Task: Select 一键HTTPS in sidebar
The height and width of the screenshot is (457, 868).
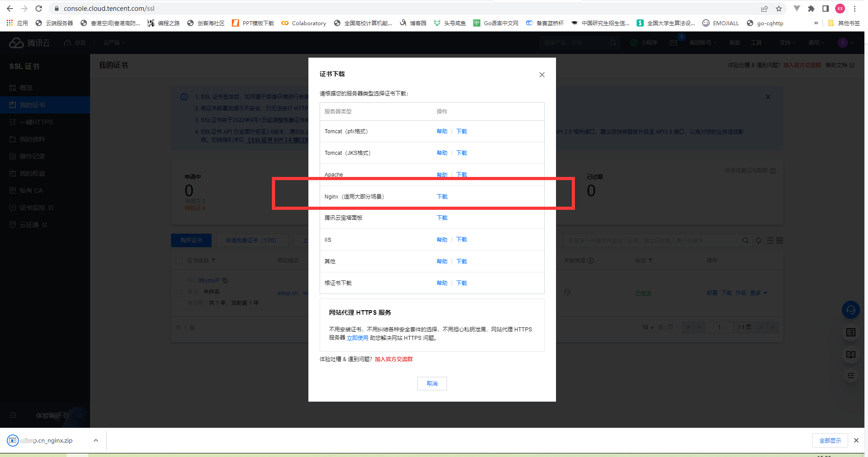Action: tap(45, 122)
